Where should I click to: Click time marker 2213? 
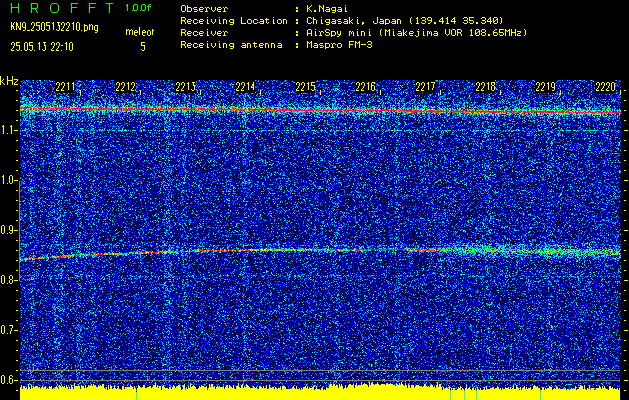[185, 87]
